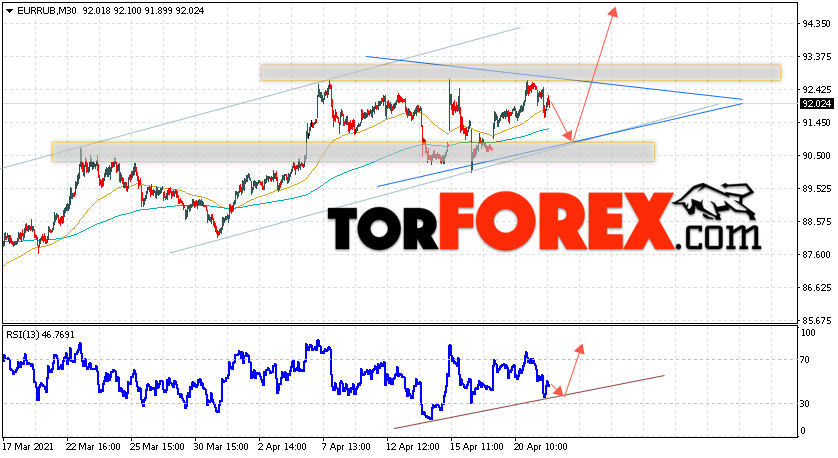Click the 85.675 price axis label
Viewport: 838px width, 458px height.
click(x=816, y=321)
